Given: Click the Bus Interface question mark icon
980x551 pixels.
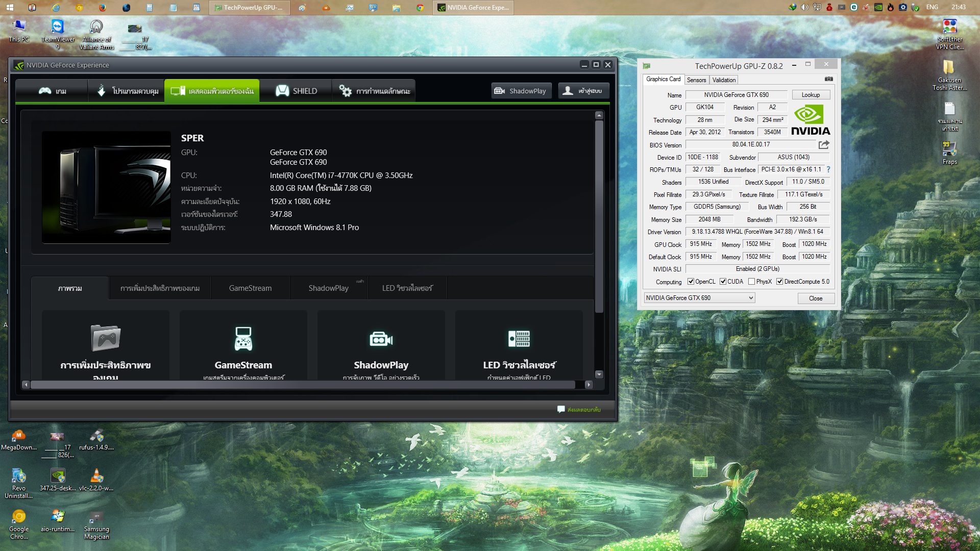Looking at the screenshot, I should click(x=828, y=169).
